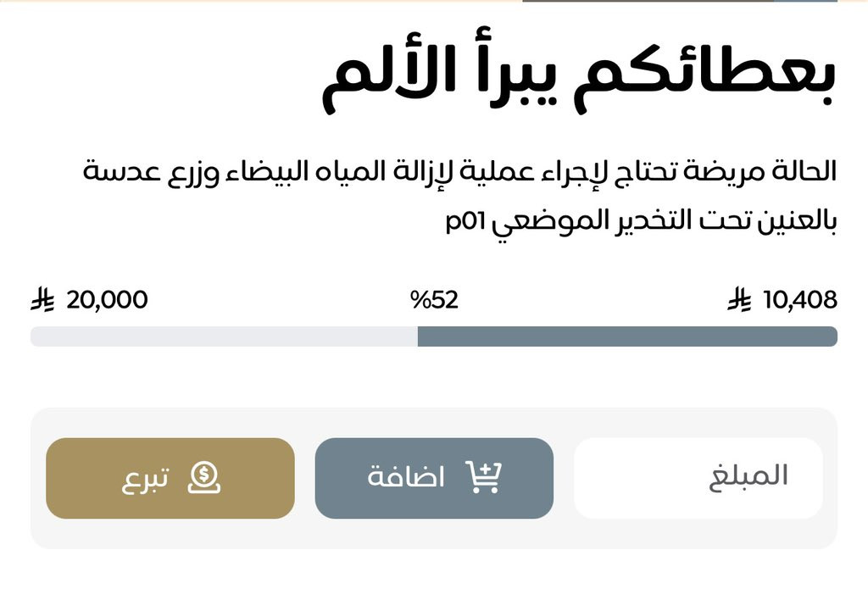Focus the المبلغ amount input field
868x600 pixels.
coord(698,477)
